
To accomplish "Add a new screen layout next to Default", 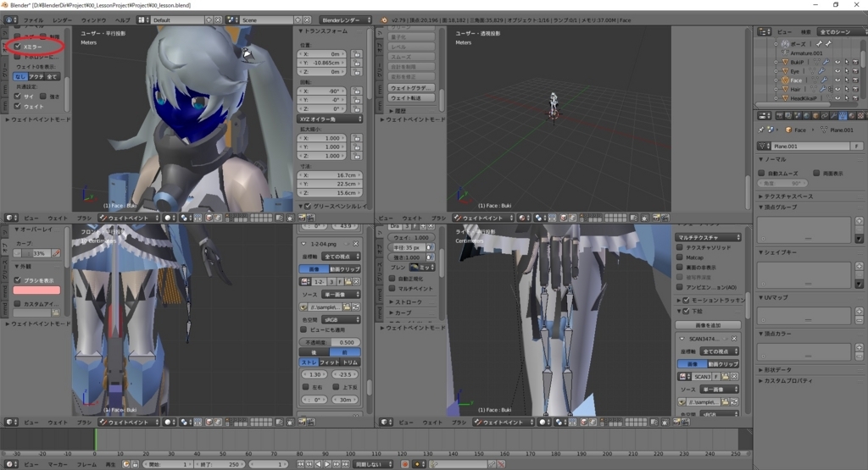I will (209, 20).
